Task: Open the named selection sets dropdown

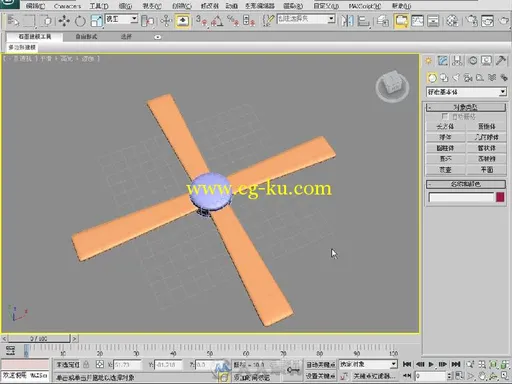Action: click(x=306, y=19)
